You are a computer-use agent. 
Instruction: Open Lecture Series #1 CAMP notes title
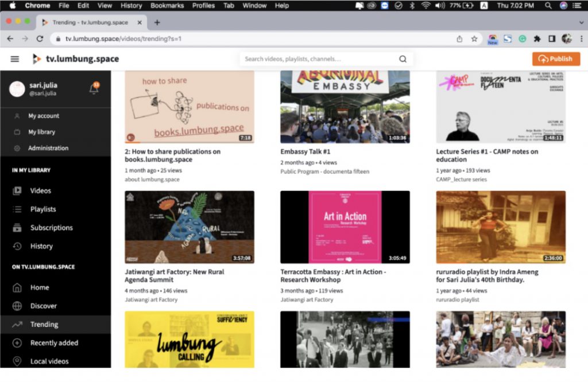[x=487, y=155]
